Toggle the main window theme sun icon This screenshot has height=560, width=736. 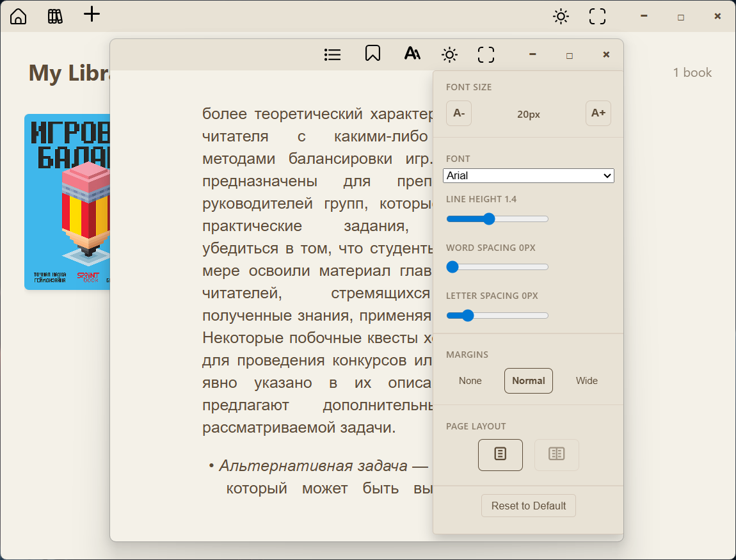(561, 17)
